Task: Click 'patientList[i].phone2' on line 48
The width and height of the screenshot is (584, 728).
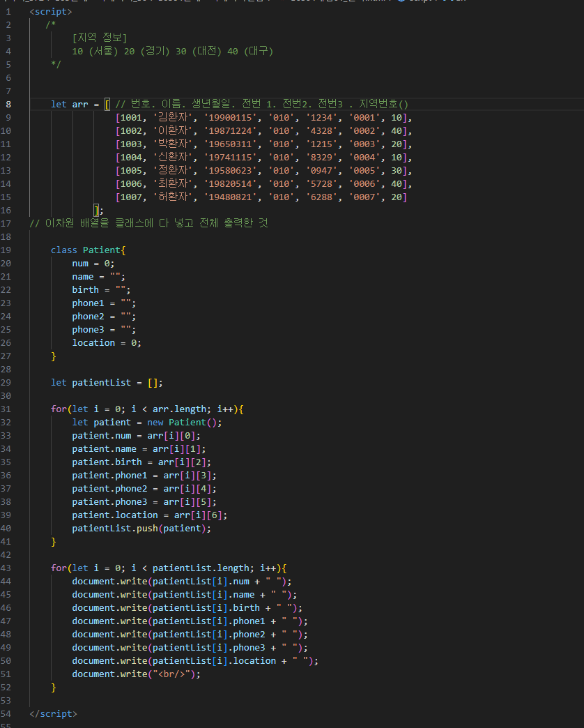Action: (x=209, y=635)
